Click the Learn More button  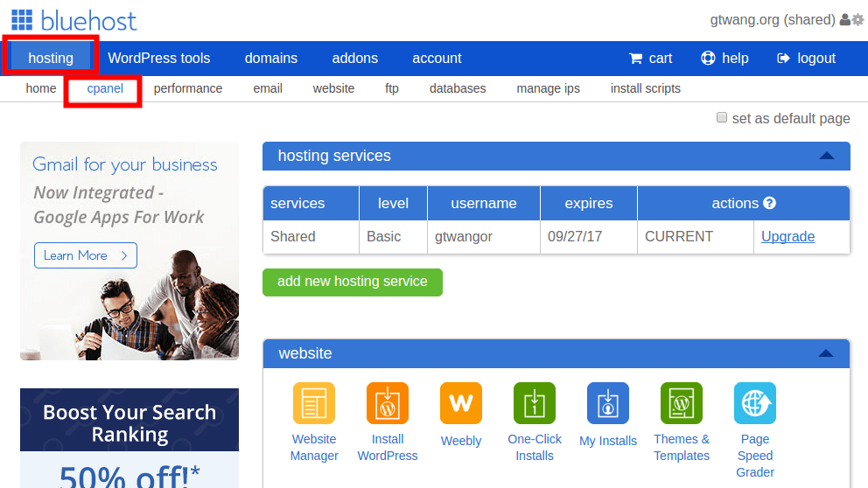click(86, 255)
